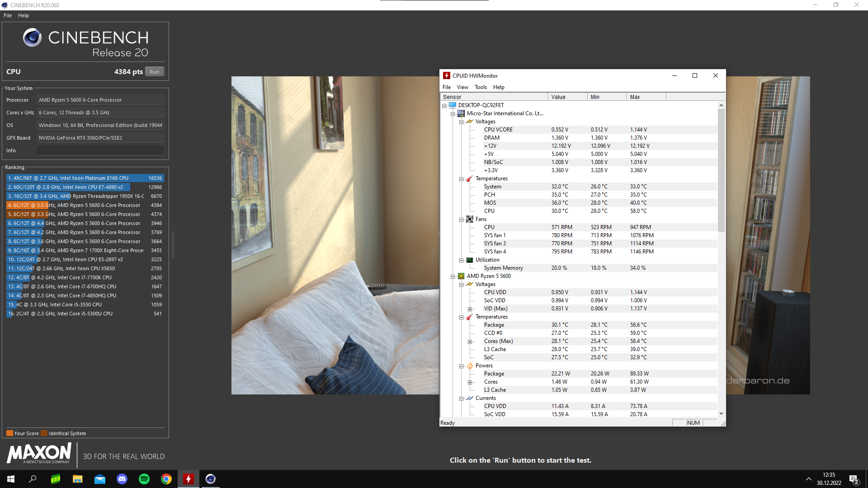868x488 pixels.
Task: Launch Google Chrome from the taskbar
Action: 166,479
